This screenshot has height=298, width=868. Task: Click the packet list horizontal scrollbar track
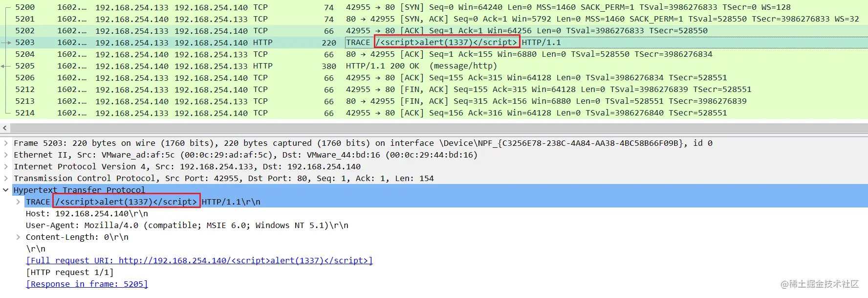[x=439, y=128]
